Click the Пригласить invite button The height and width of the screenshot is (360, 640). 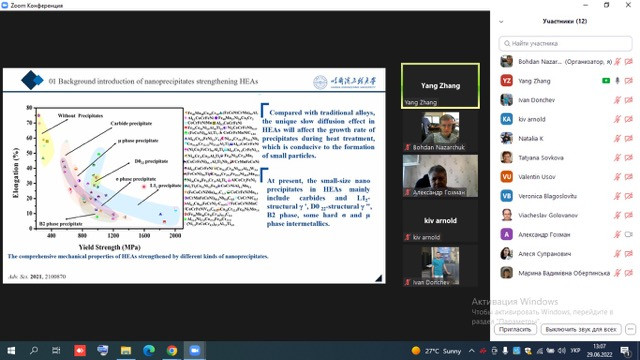coord(515,329)
